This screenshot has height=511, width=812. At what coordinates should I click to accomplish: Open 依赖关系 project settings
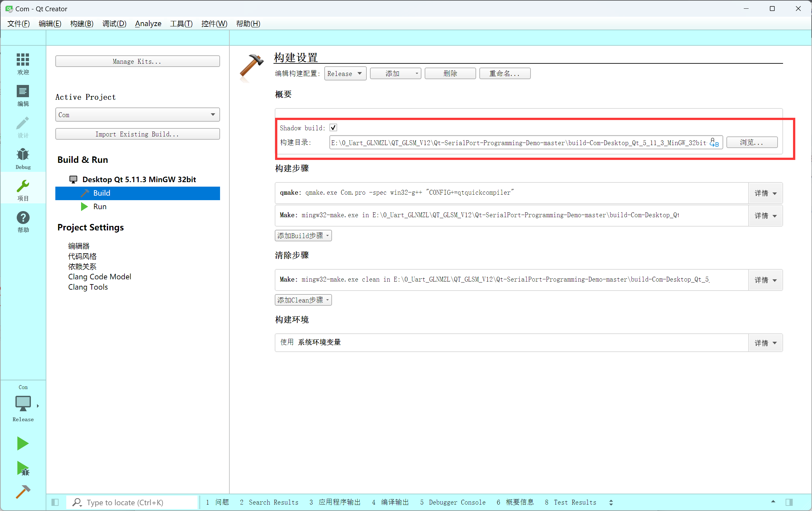[x=82, y=266]
